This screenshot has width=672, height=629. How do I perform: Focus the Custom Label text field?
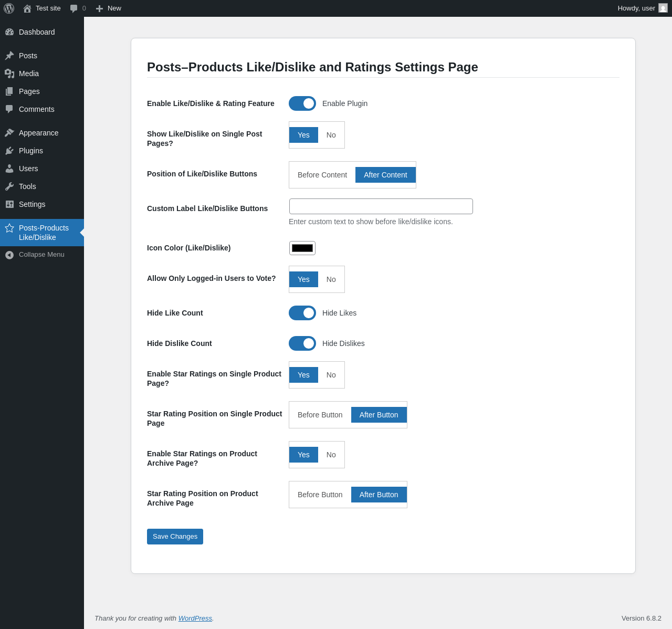pos(381,206)
